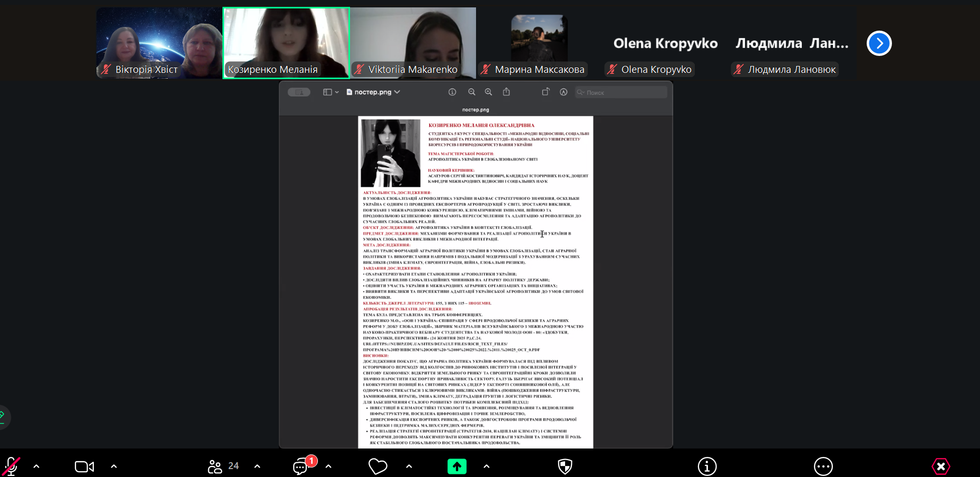This screenshot has width=980, height=477.
Task: Click the ОБ'ЄКТ ДОСЛІДЖЕННЯ label
Action: [x=388, y=227]
